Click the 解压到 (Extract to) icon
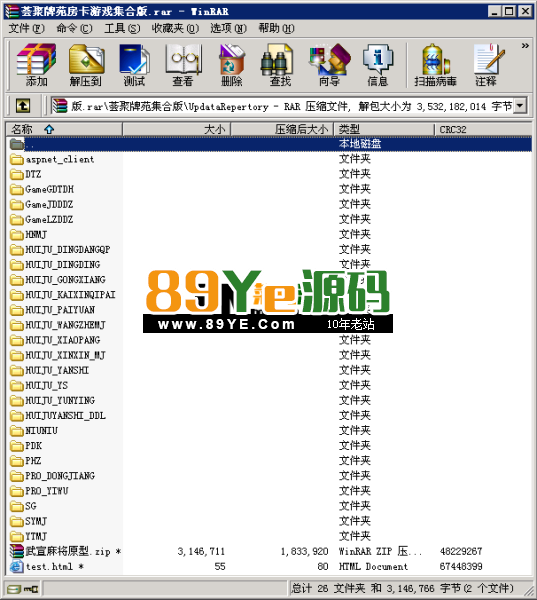Image resolution: width=537 pixels, height=600 pixels. [x=85, y=65]
